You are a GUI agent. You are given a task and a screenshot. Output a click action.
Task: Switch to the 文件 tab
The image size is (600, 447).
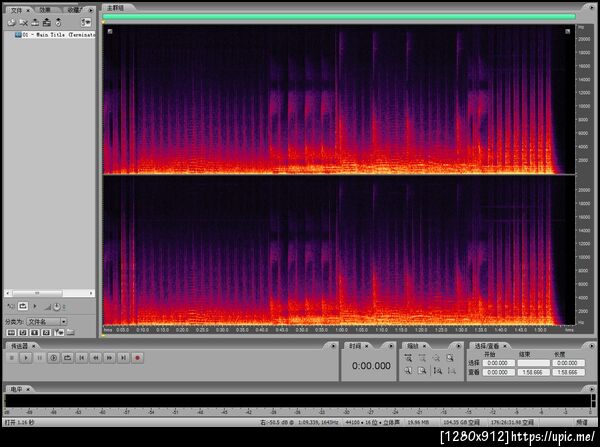16,10
